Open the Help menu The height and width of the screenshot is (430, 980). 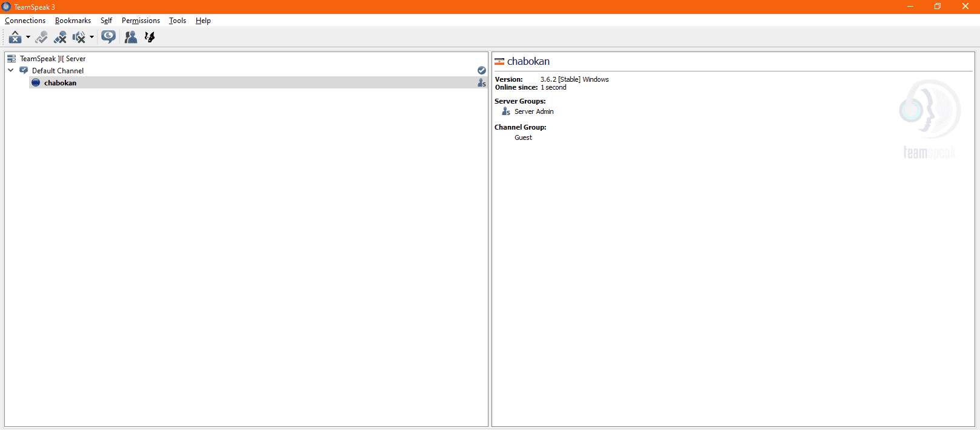point(203,21)
